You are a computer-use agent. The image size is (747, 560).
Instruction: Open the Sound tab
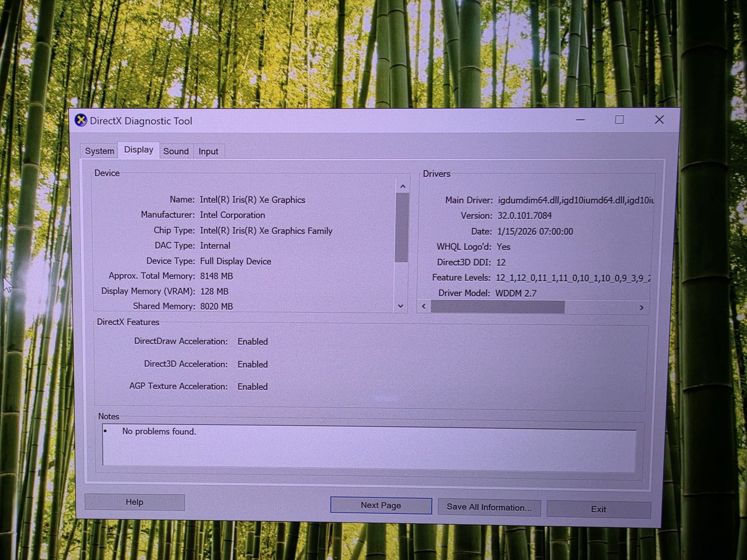pyautogui.click(x=176, y=151)
